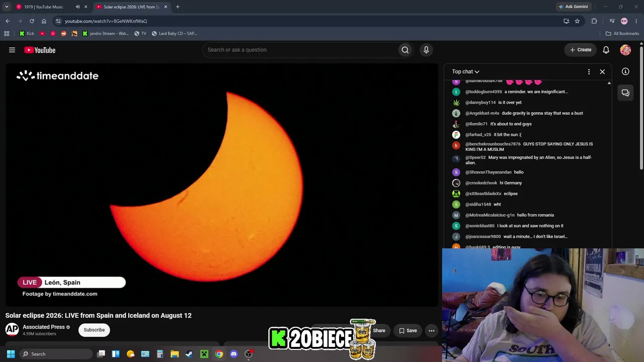The width and height of the screenshot is (644, 362).
Task: Toggle the chat panel icon on right sidebar
Action: click(x=625, y=93)
